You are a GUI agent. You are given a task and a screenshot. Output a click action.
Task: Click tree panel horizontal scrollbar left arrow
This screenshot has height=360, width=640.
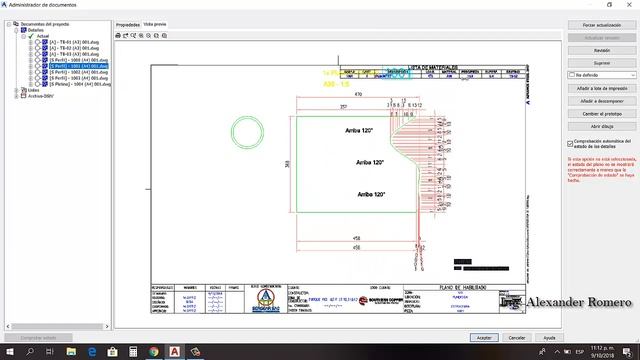coord(8,327)
